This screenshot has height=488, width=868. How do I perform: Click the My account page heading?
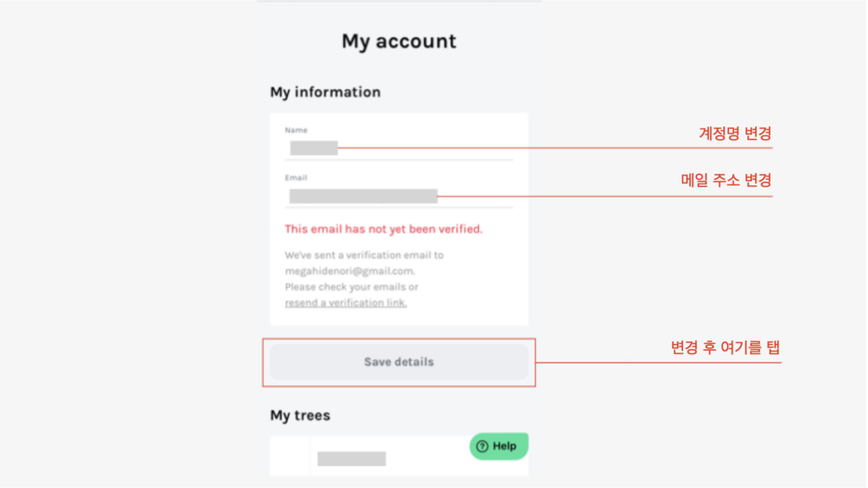398,41
